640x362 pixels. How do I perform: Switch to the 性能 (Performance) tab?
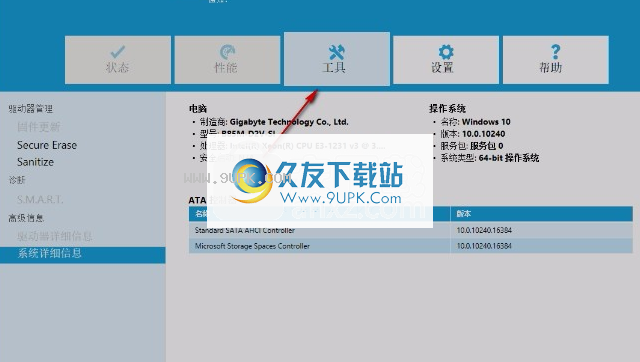point(227,60)
